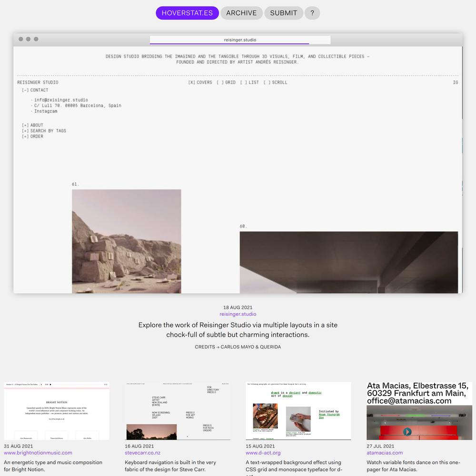This screenshot has height=476, width=476.
Task: Select the GRID view option
Action: (226, 82)
